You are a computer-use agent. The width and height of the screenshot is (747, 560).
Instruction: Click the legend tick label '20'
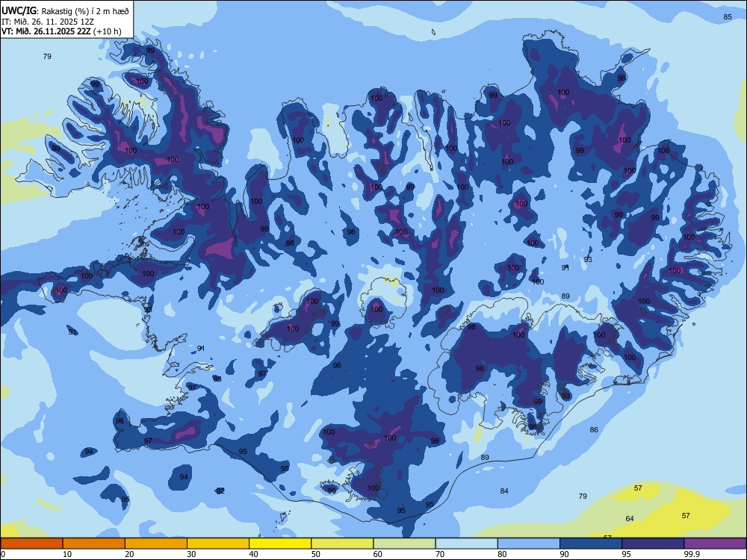[129, 554]
